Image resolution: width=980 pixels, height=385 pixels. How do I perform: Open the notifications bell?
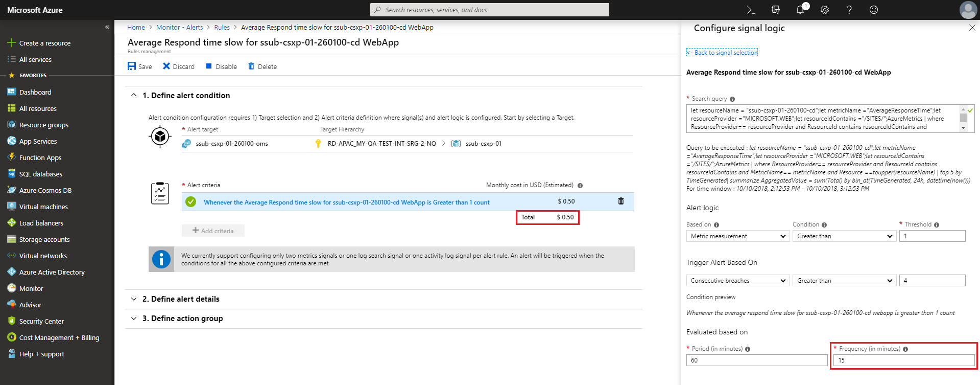coord(800,10)
